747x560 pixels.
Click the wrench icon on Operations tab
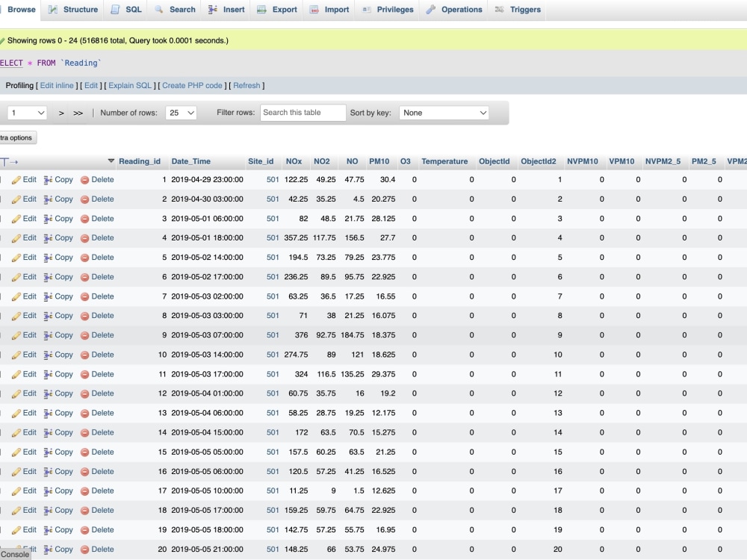click(431, 10)
